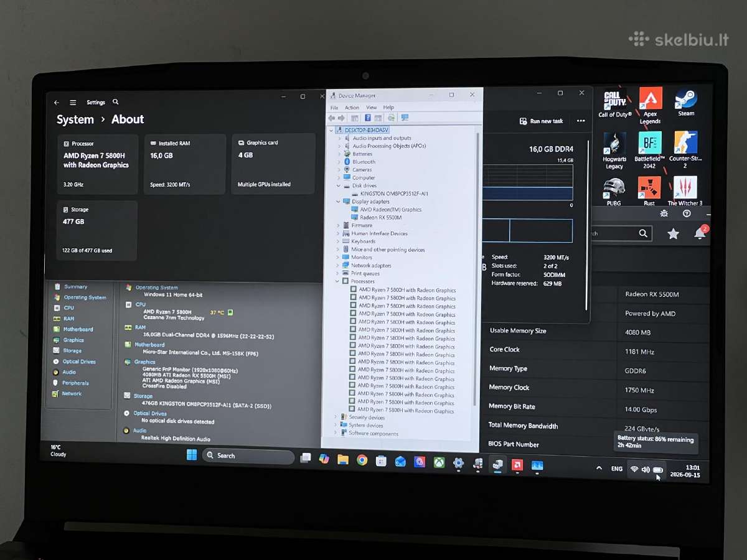Expand the Bluetooth node
This screenshot has height=560, width=747.
pos(339,162)
